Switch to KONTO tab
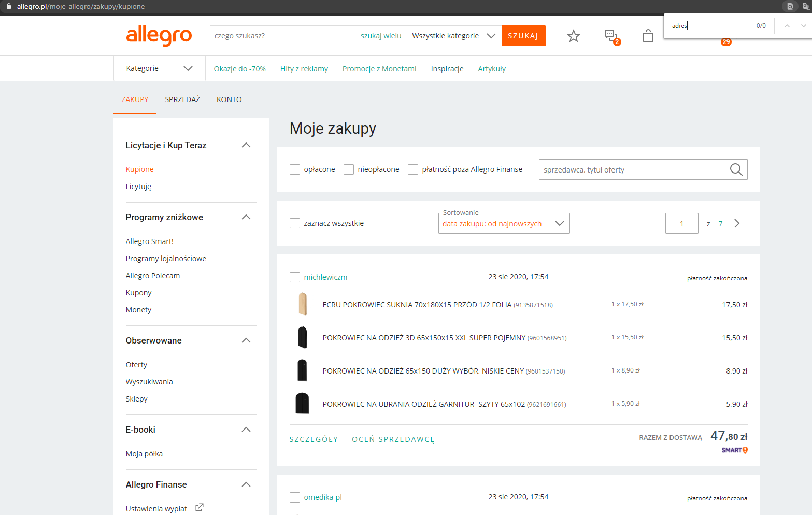Image resolution: width=812 pixels, height=515 pixels. pyautogui.click(x=229, y=99)
